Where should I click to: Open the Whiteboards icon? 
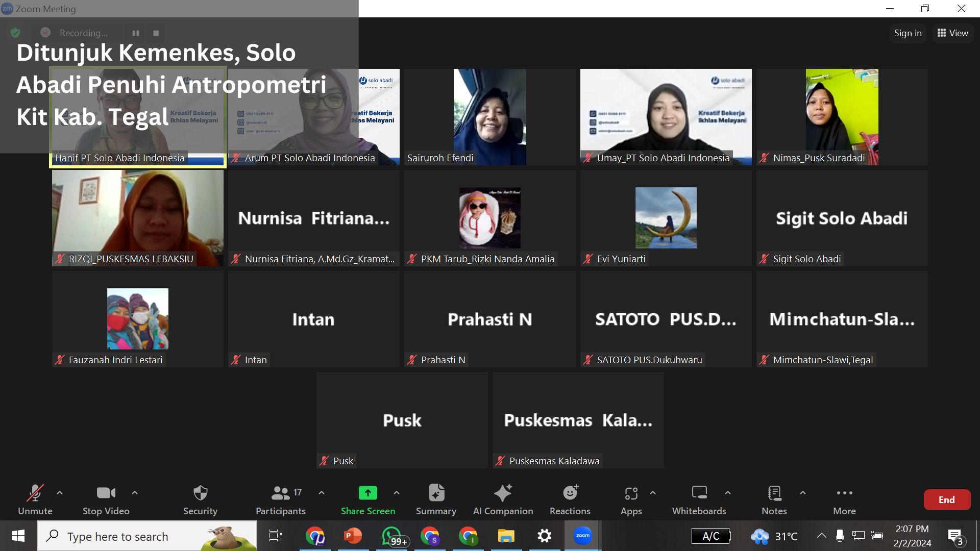coord(699,493)
